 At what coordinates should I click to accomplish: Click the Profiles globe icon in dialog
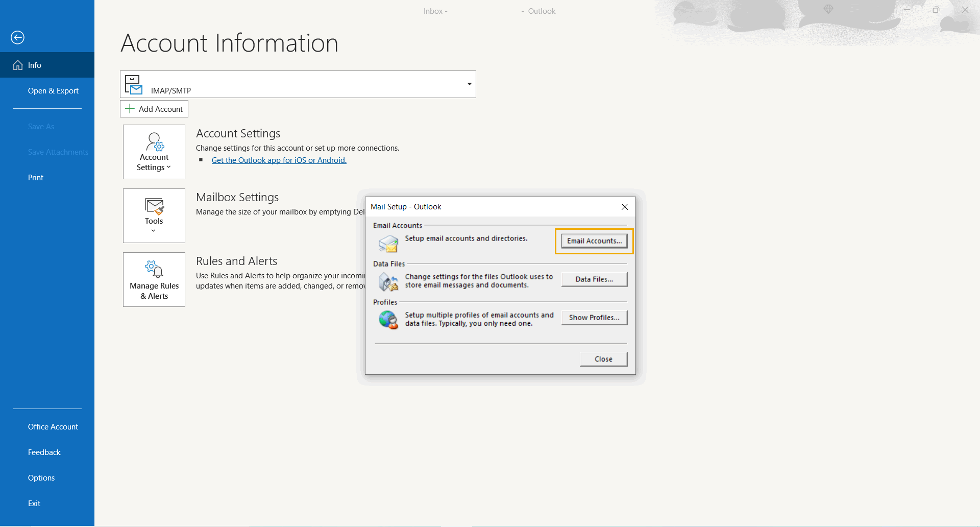click(x=388, y=320)
